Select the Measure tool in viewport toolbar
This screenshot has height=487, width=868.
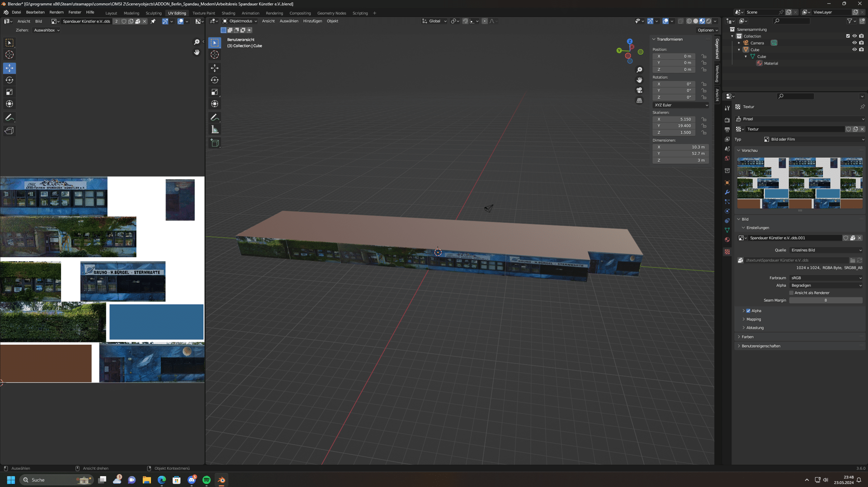pyautogui.click(x=215, y=130)
